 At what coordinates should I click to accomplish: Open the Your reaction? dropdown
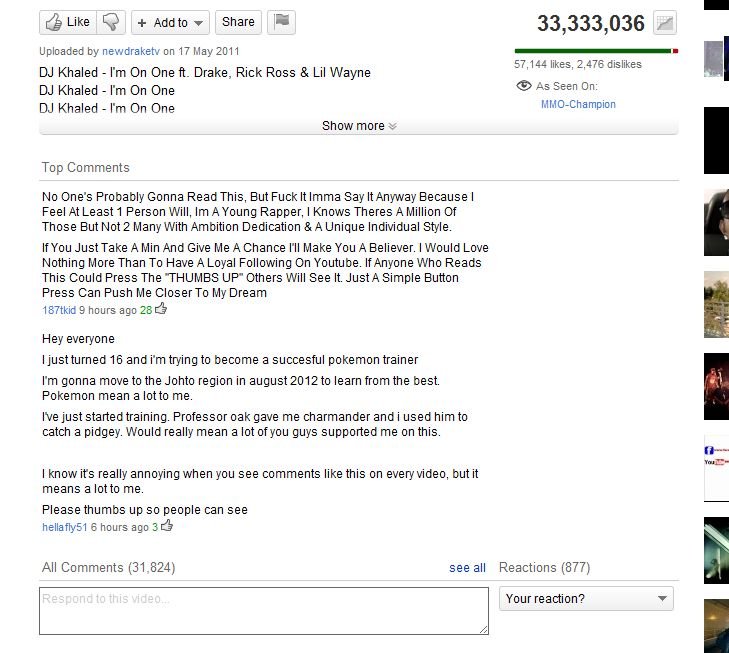586,599
